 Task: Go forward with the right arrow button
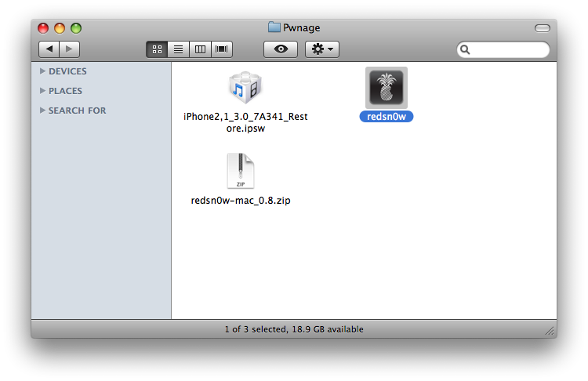(x=69, y=49)
